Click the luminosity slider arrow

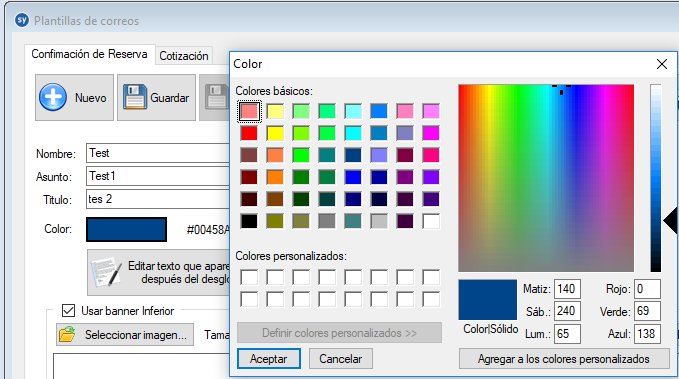tap(670, 220)
